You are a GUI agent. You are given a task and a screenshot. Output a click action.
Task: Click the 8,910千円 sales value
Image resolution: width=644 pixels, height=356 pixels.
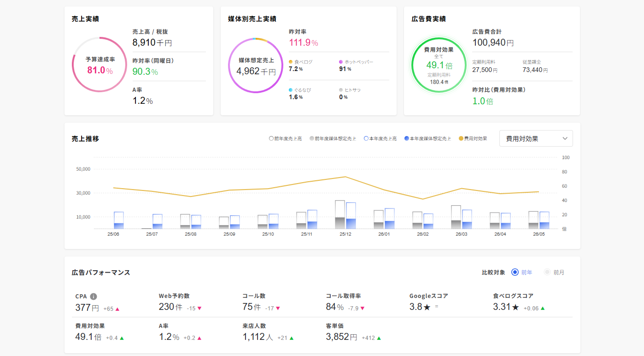click(152, 43)
